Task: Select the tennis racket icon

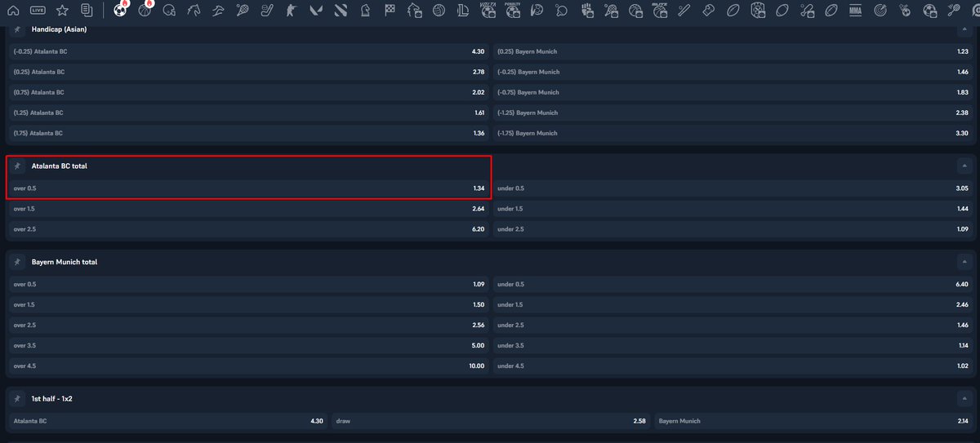Action: (243, 11)
